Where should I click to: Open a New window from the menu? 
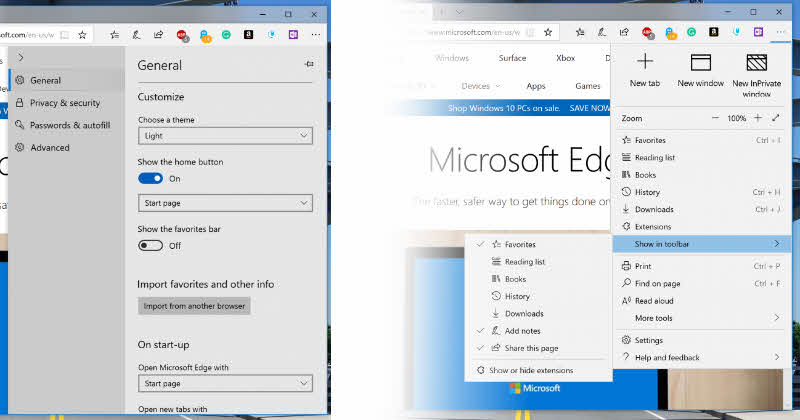pyautogui.click(x=701, y=70)
